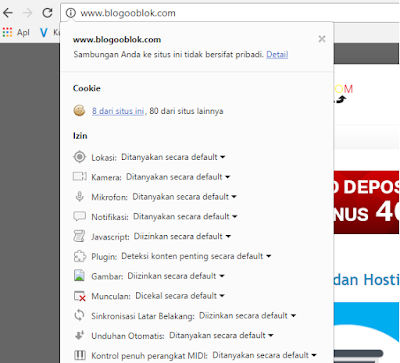The width and height of the screenshot is (400, 363).
Task: Close the site info popup
Action: click(x=322, y=39)
